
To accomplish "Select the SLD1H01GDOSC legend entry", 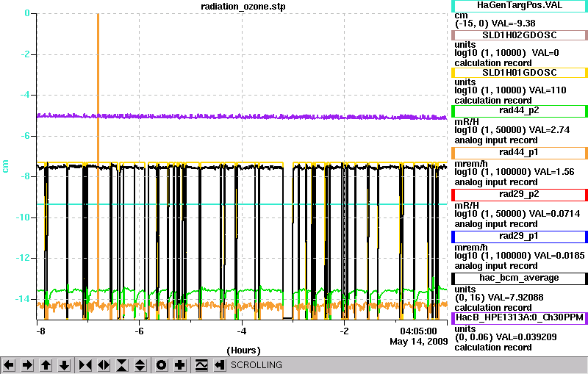I will tap(520, 73).
